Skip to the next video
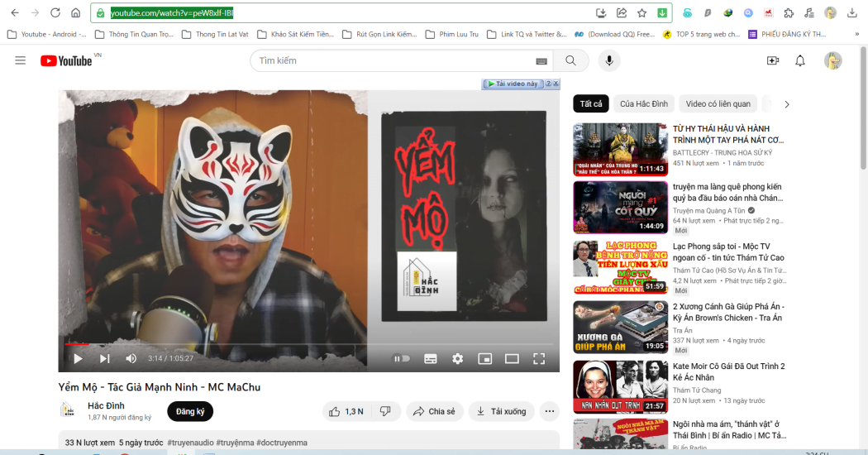 tap(105, 358)
